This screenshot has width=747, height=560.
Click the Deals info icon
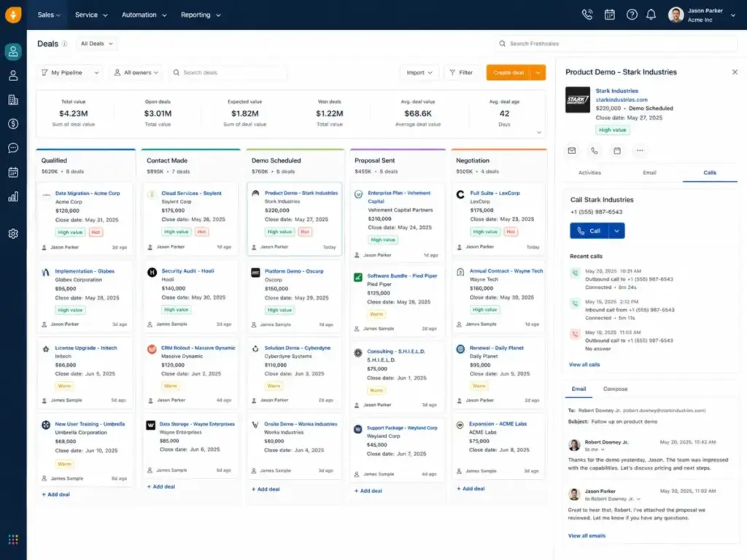click(65, 44)
